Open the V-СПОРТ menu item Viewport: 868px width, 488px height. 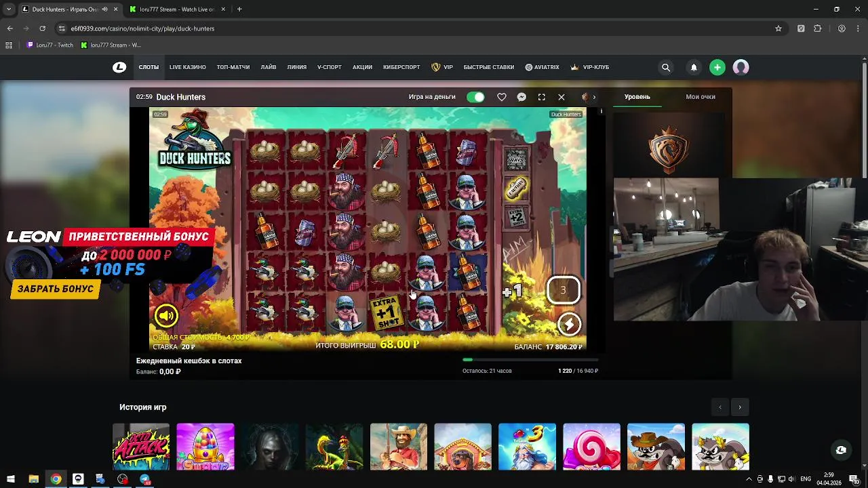pyautogui.click(x=330, y=67)
